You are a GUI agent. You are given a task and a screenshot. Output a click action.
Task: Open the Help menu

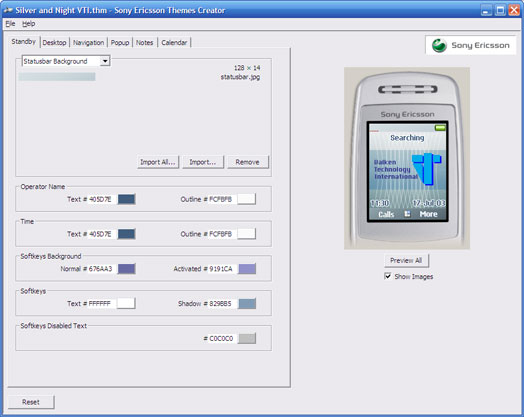[28, 24]
